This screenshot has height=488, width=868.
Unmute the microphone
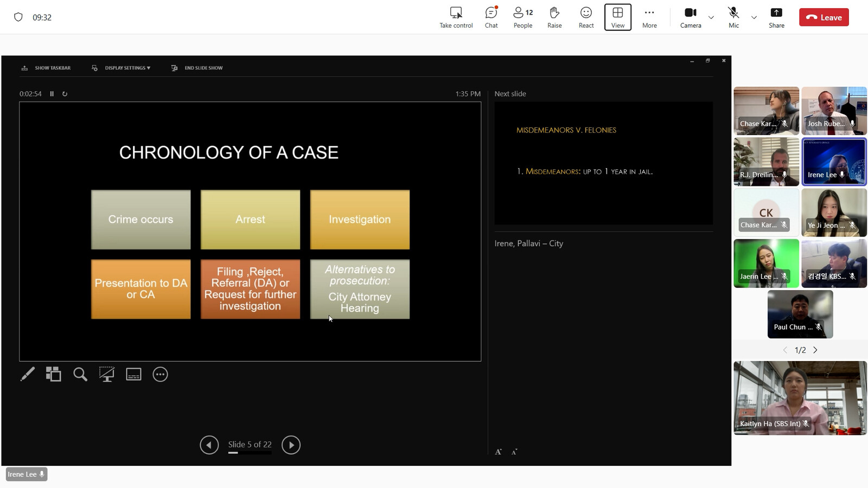(x=733, y=17)
